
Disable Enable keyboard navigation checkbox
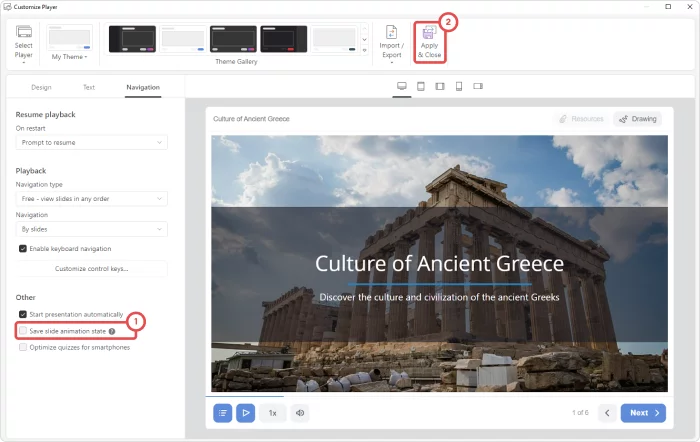click(x=23, y=248)
